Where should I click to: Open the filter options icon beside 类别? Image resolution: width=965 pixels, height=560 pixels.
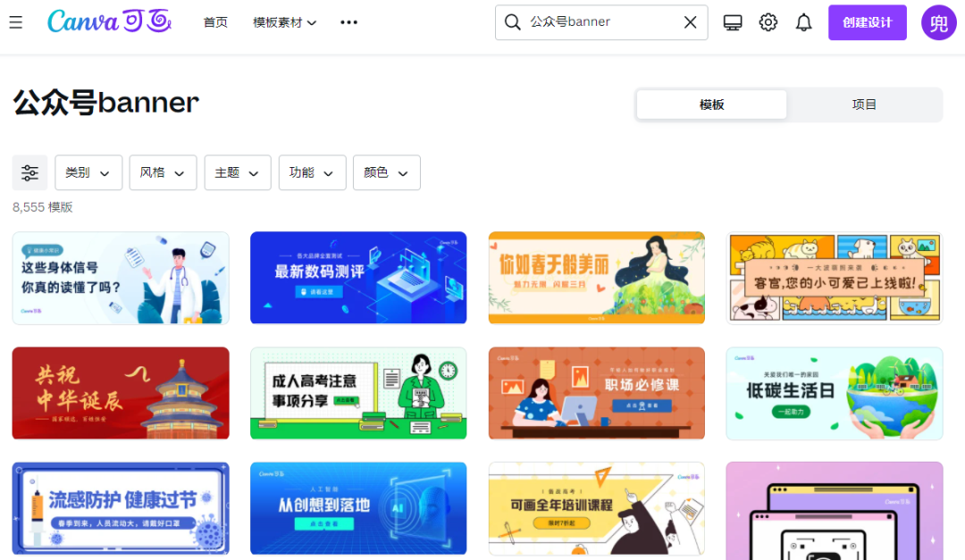click(x=29, y=172)
